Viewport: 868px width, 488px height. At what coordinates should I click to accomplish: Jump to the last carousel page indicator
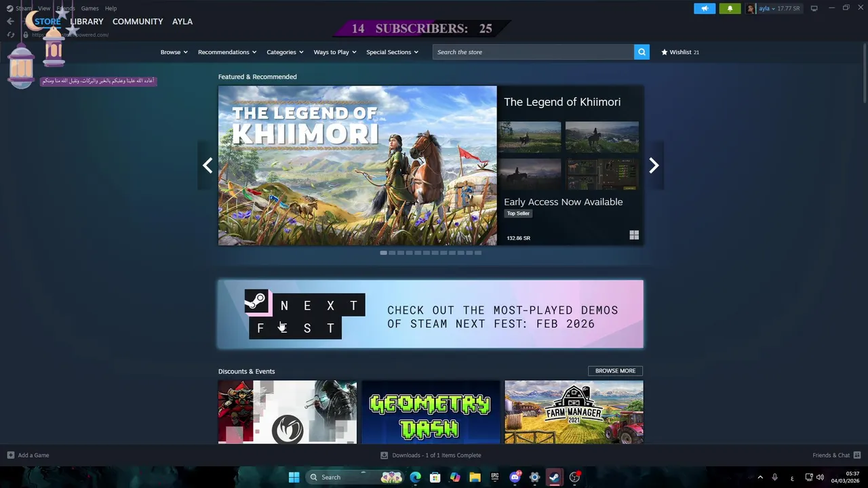pos(478,253)
